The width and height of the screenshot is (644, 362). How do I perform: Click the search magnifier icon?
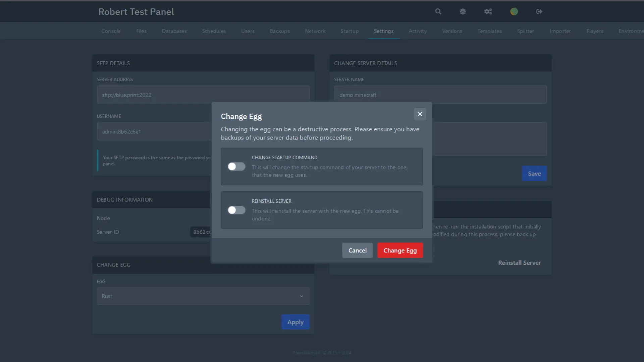click(x=438, y=11)
